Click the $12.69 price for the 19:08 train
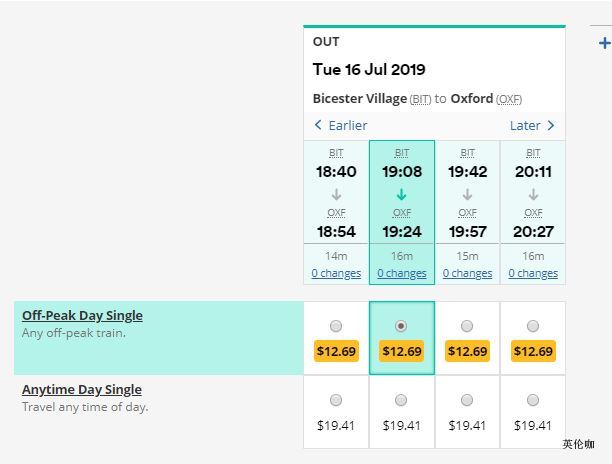 (x=401, y=351)
